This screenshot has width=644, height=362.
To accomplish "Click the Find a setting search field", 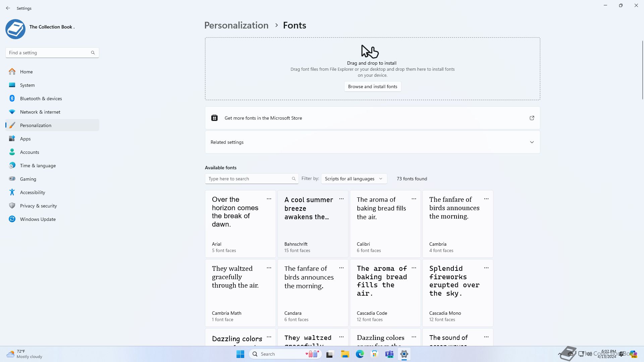I will point(49,53).
